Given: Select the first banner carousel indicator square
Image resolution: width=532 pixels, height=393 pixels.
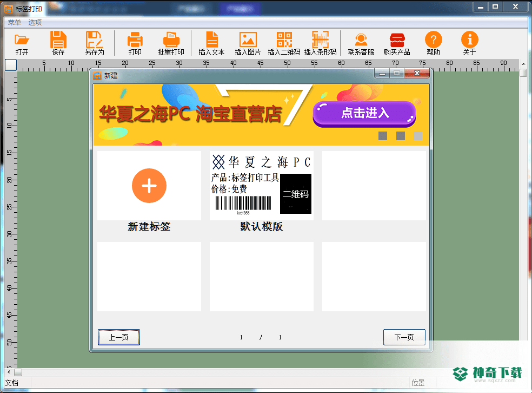Looking at the screenshot, I should click(x=383, y=136).
